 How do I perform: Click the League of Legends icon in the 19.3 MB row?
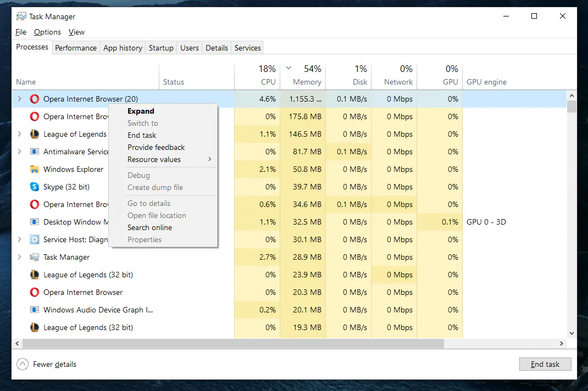coord(35,328)
